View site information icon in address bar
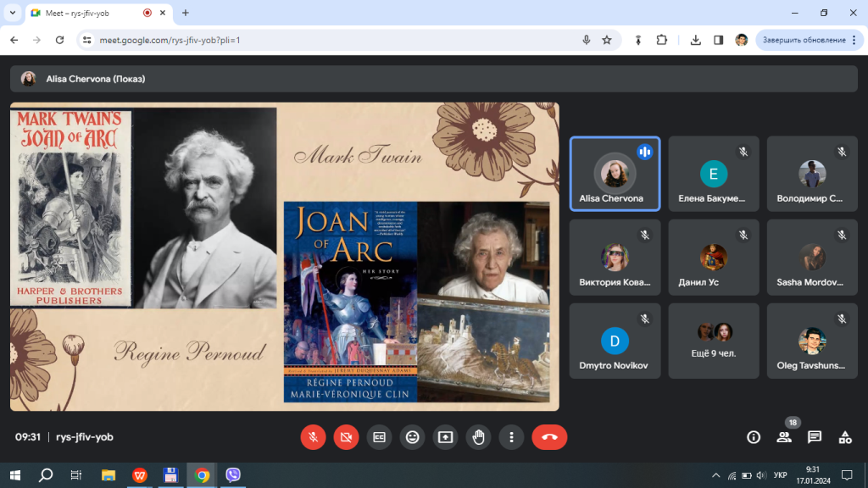Viewport: 868px width, 488px height. pyautogui.click(x=87, y=40)
